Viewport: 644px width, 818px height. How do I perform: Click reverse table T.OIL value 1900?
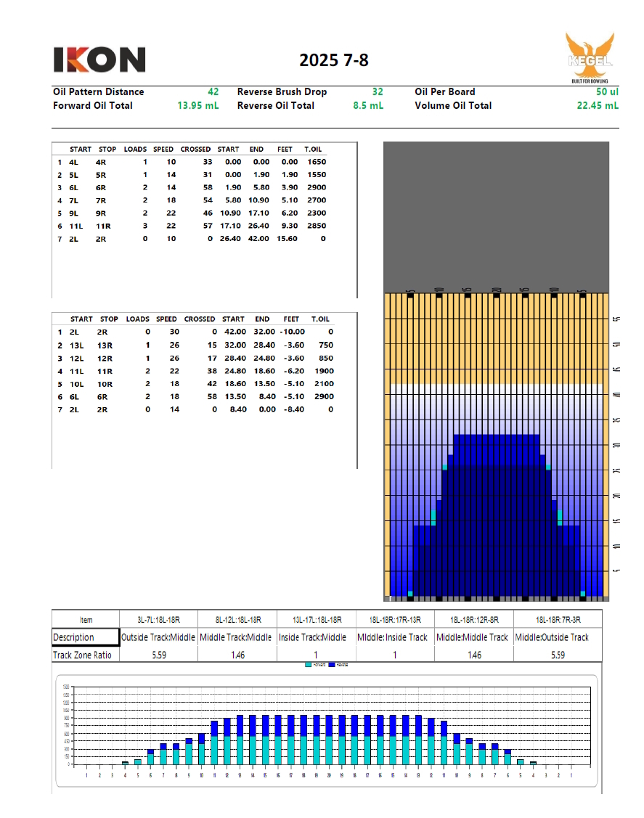coord(324,371)
